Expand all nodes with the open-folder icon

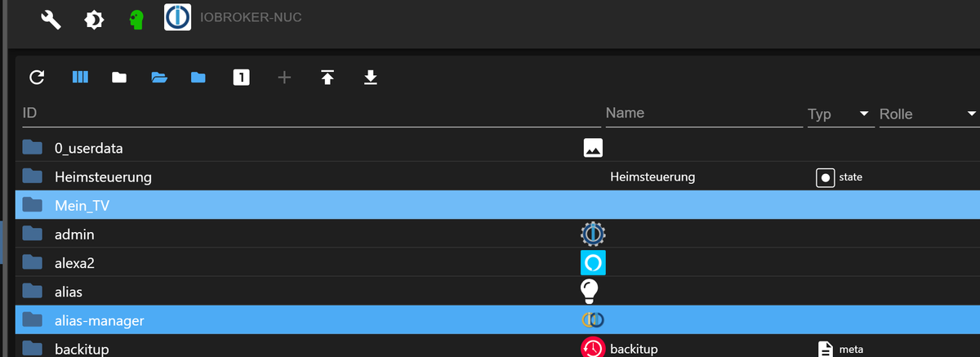[159, 78]
